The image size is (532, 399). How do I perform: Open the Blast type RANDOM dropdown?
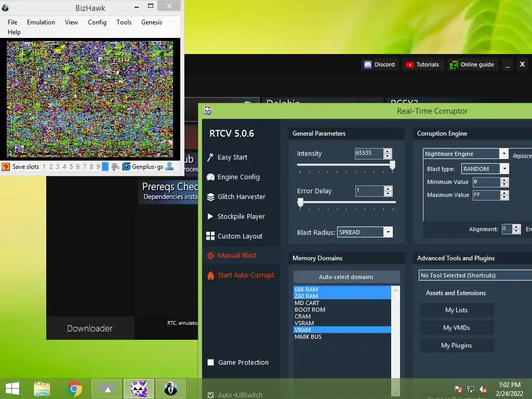504,169
